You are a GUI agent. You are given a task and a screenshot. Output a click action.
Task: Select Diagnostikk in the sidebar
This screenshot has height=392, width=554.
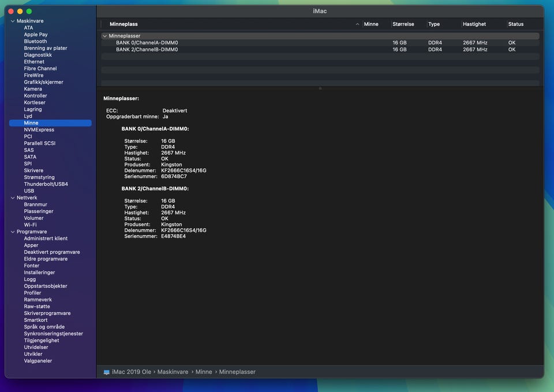click(x=38, y=55)
